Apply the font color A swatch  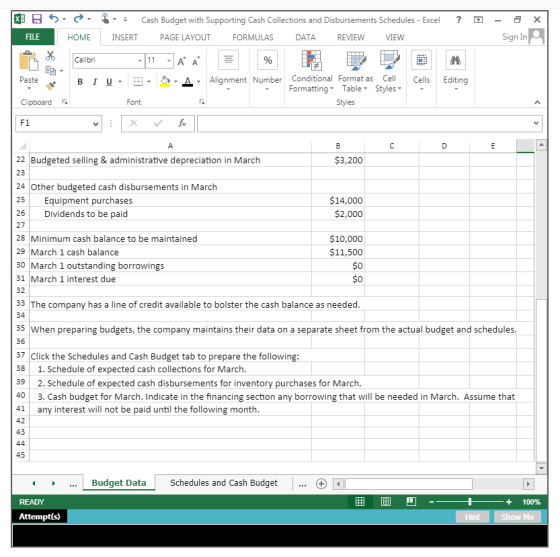point(188,82)
